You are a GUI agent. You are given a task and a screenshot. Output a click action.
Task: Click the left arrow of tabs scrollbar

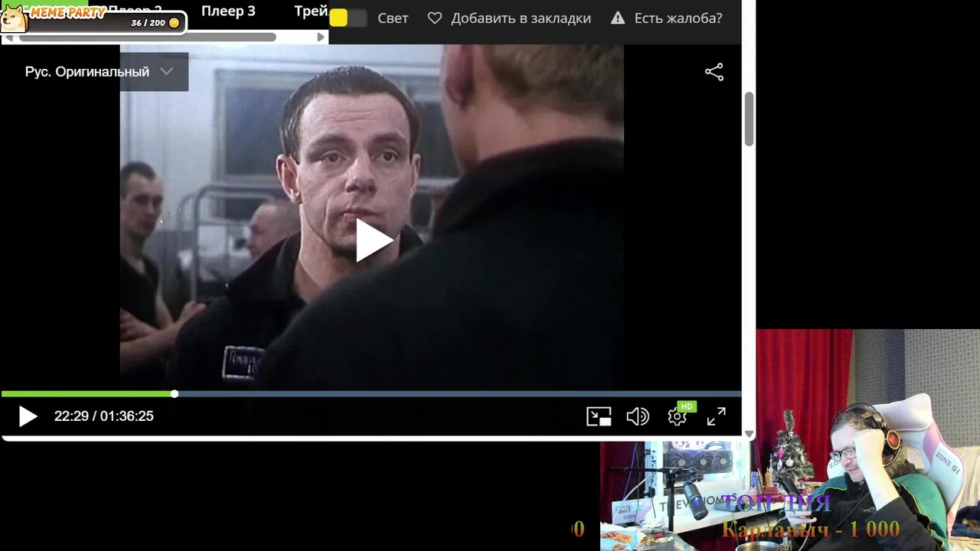(8, 37)
